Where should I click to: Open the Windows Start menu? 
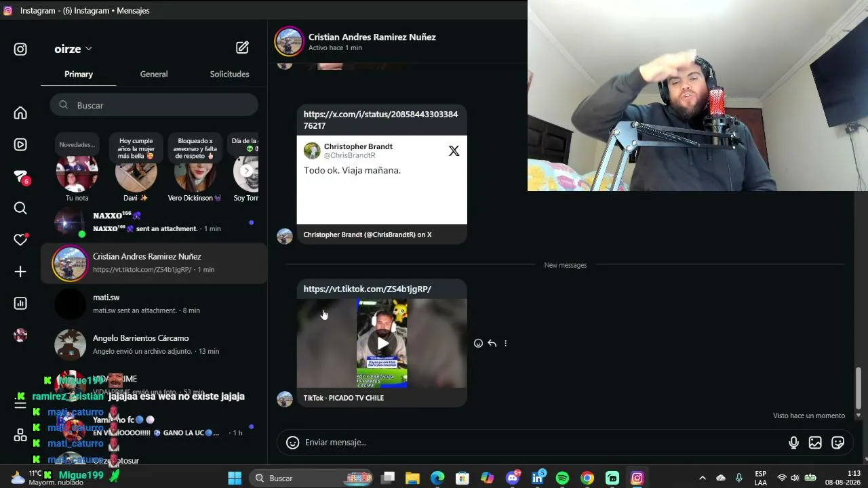click(235, 479)
